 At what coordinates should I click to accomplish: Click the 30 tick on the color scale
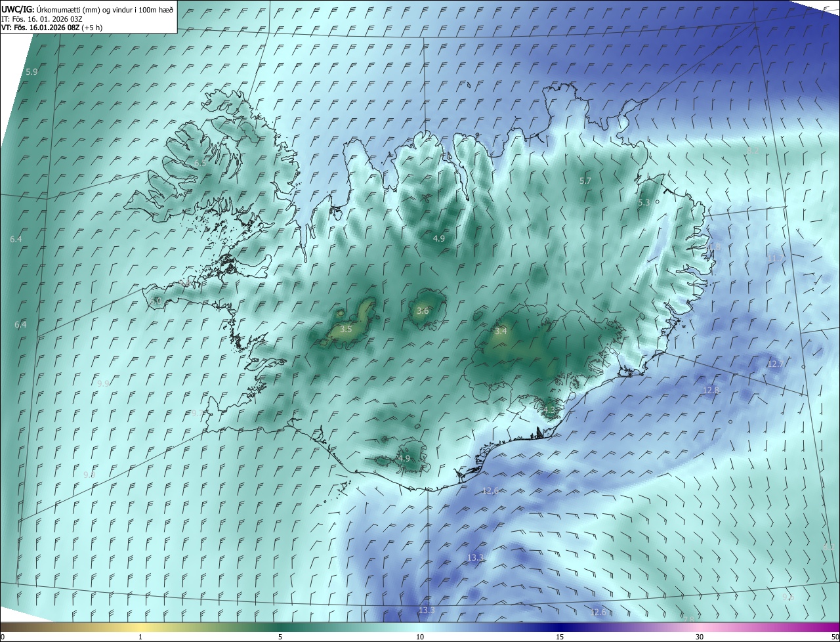[700, 637]
